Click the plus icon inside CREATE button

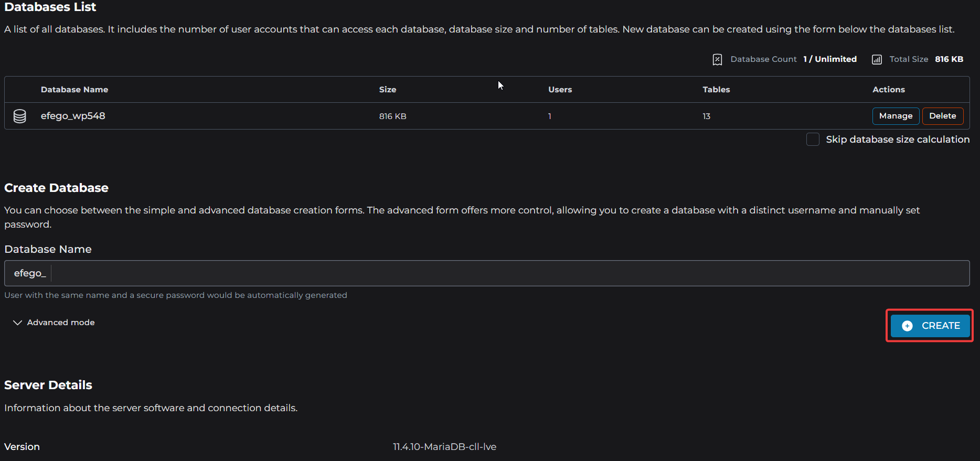click(x=907, y=326)
